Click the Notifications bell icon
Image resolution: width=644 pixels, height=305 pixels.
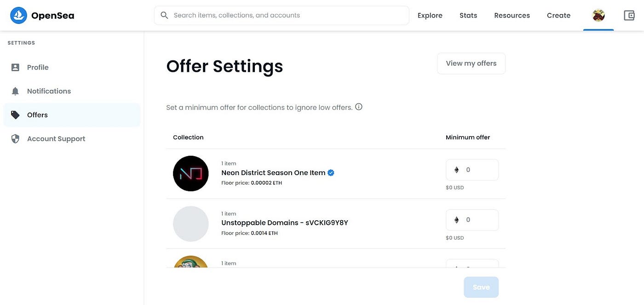15,91
